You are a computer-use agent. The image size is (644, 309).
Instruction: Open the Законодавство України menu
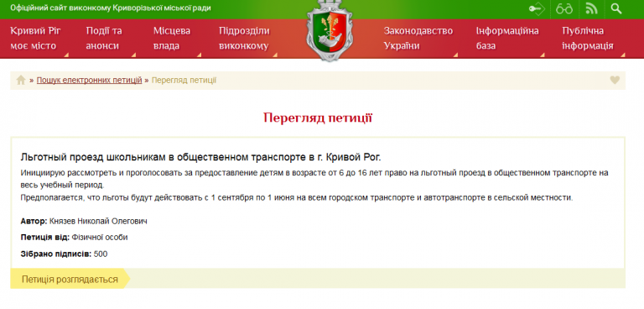tap(418, 39)
